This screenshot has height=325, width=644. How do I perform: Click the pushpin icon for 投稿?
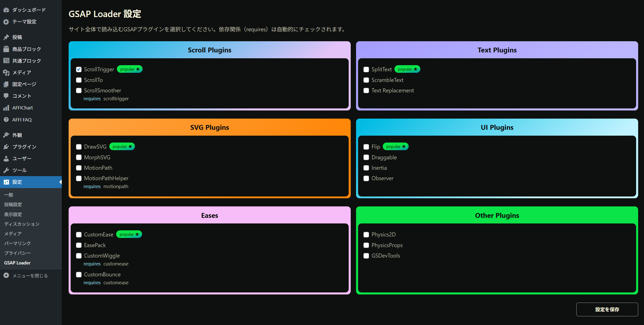(x=6, y=37)
